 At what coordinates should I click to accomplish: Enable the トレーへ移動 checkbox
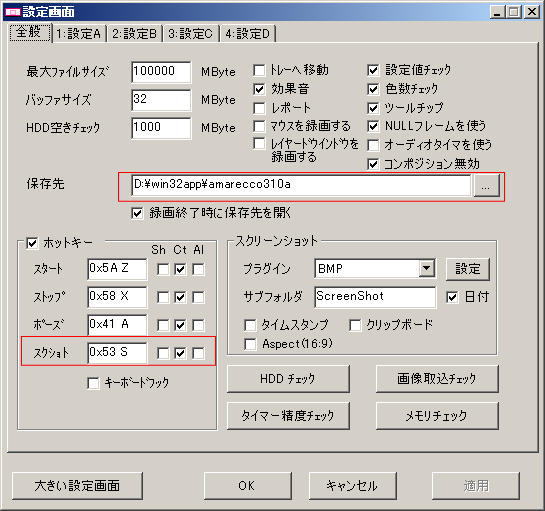pos(259,70)
